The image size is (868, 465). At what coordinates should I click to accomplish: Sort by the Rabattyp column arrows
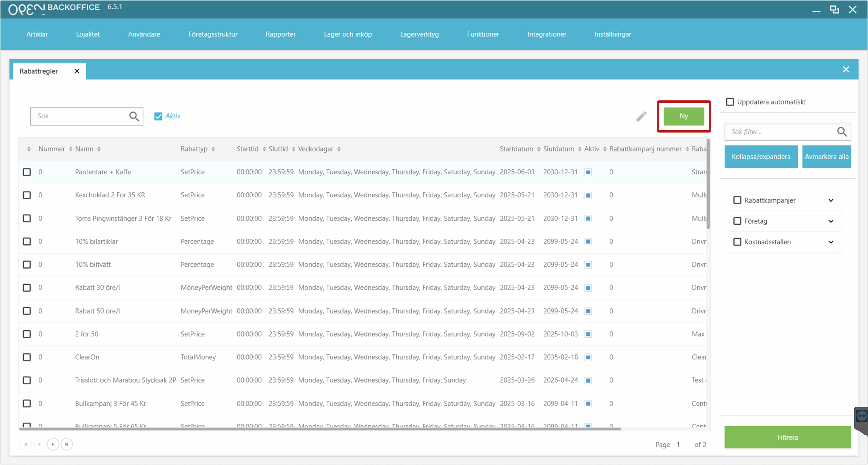(x=213, y=149)
